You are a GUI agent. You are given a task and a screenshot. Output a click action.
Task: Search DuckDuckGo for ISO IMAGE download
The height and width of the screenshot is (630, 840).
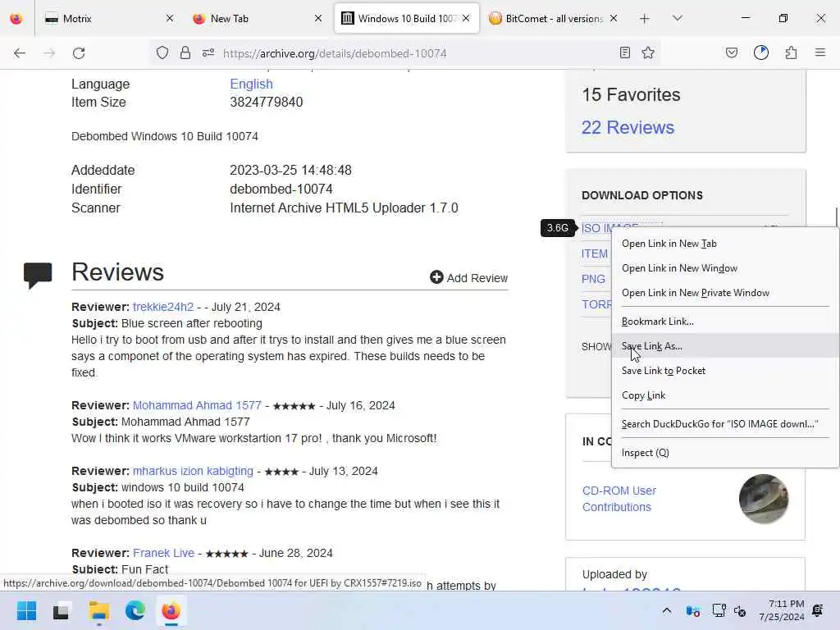725,424
